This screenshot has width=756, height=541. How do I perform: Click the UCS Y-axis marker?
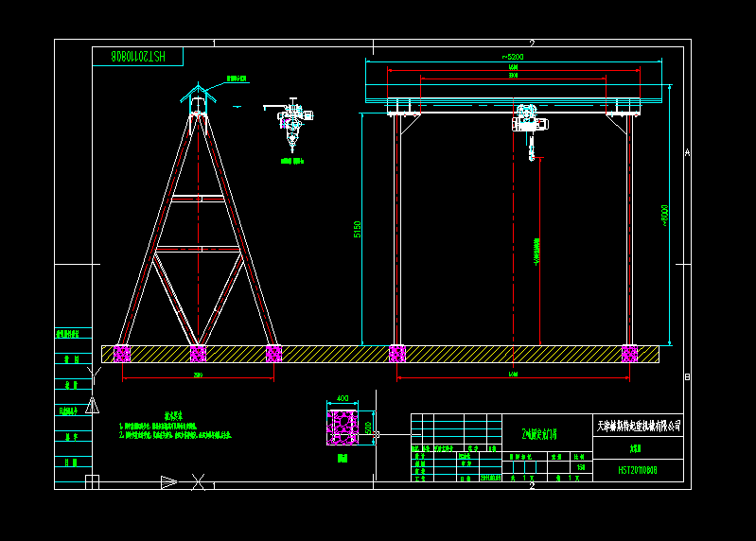point(94,374)
